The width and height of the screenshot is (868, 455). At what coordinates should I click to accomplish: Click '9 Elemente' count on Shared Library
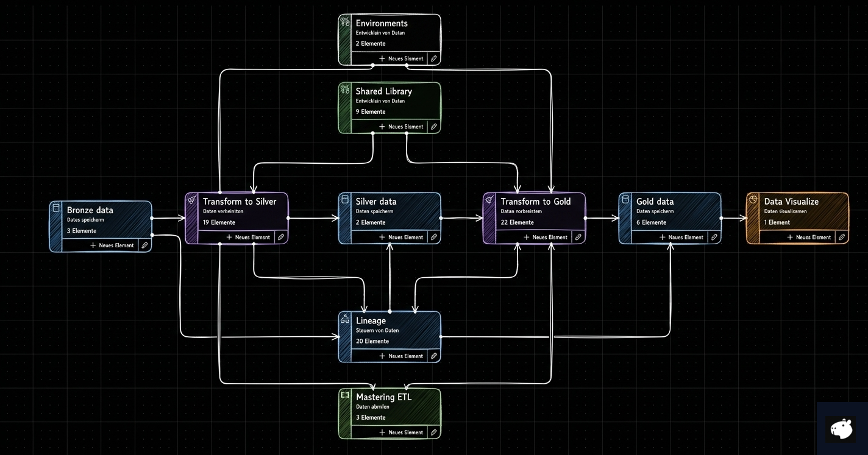click(371, 111)
